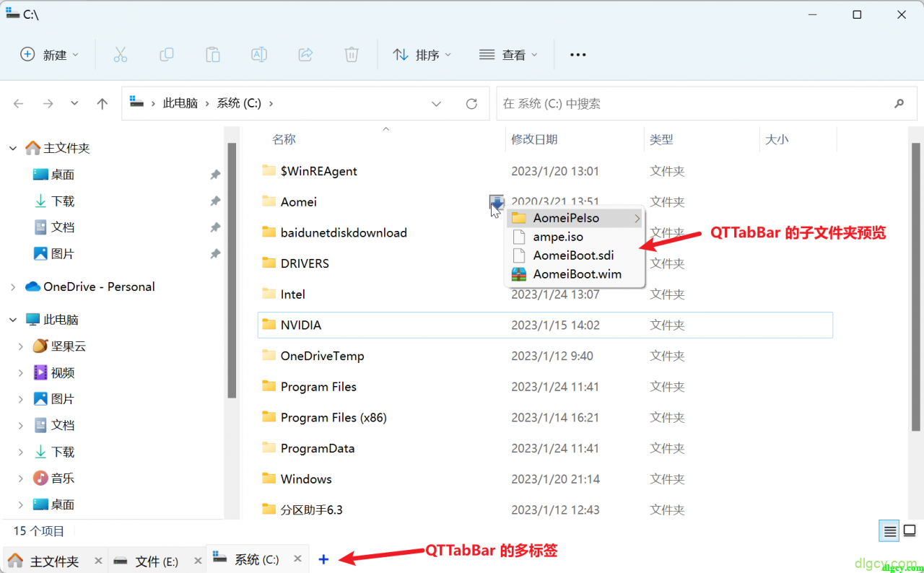The image size is (924, 573).
Task: Refresh the current folder view
Action: pyautogui.click(x=471, y=104)
